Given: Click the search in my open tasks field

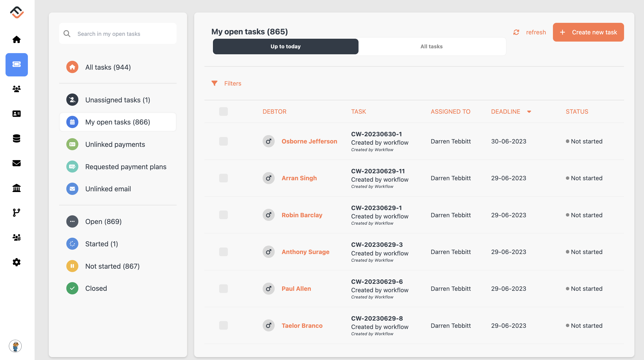Looking at the screenshot, I should (118, 33).
